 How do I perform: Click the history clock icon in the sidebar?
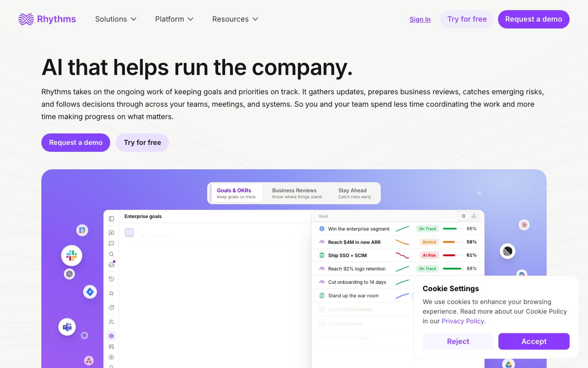(x=111, y=279)
